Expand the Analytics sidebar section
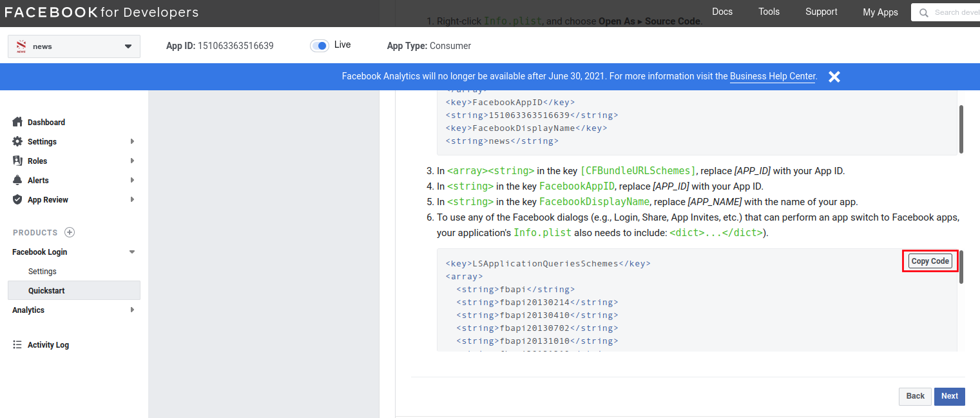The width and height of the screenshot is (980, 418). point(132,310)
